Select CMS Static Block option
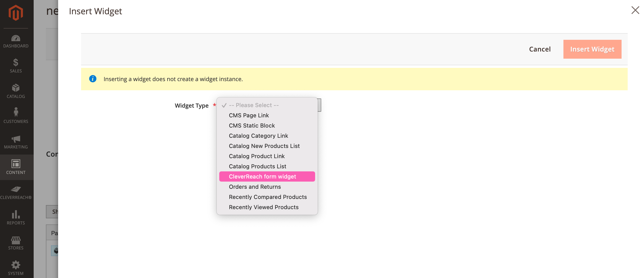 coord(252,125)
